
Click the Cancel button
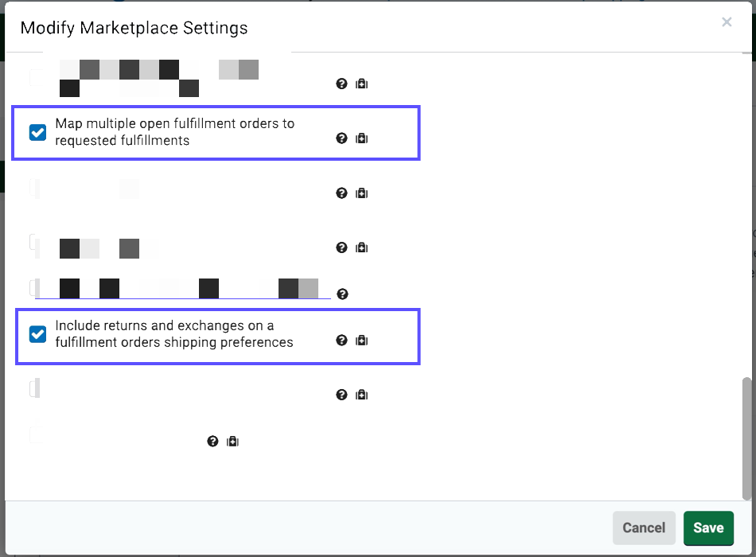pyautogui.click(x=644, y=528)
